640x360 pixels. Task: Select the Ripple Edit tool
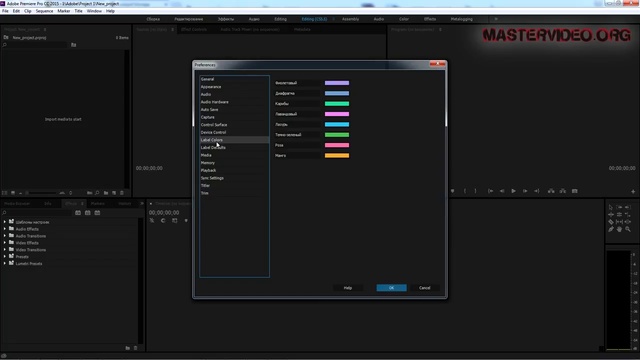pos(611,215)
